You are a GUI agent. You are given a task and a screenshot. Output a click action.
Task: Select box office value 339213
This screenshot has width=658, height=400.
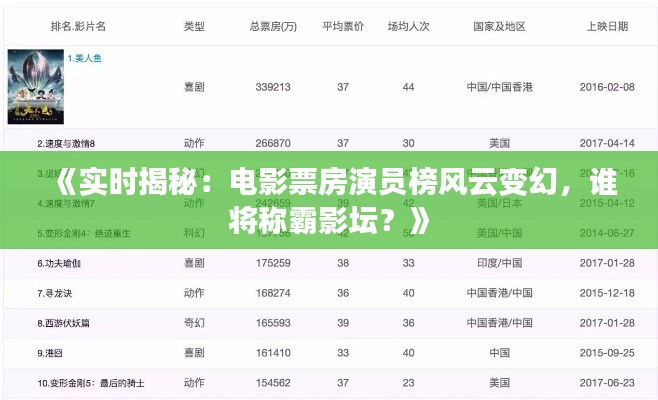pyautogui.click(x=273, y=87)
